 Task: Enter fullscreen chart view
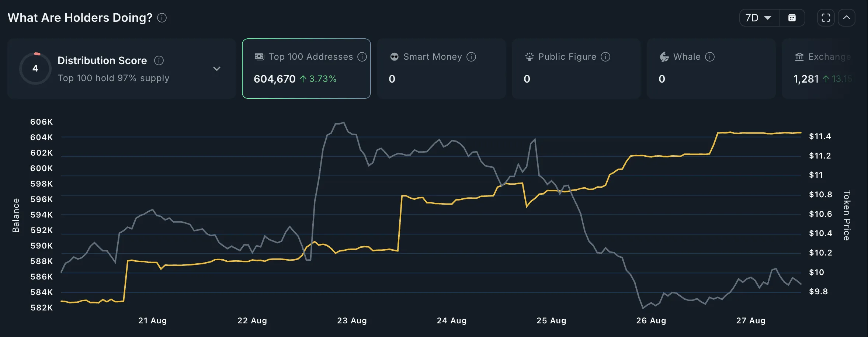pyautogui.click(x=826, y=18)
